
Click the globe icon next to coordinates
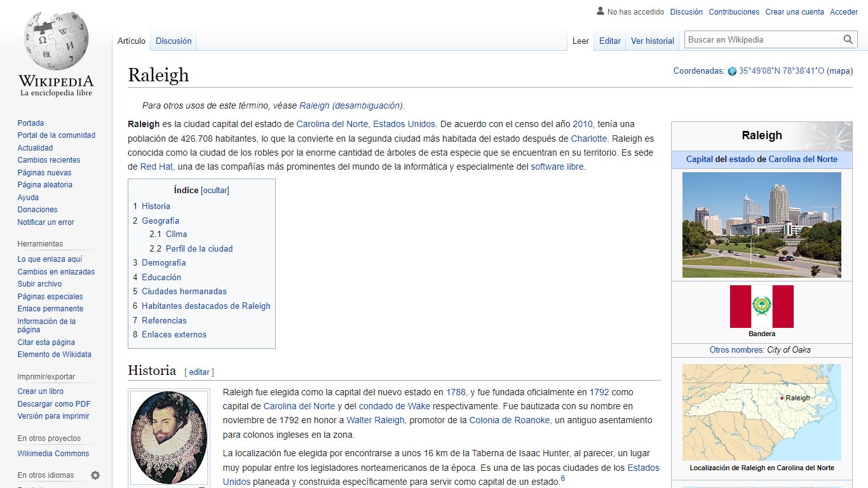[732, 71]
